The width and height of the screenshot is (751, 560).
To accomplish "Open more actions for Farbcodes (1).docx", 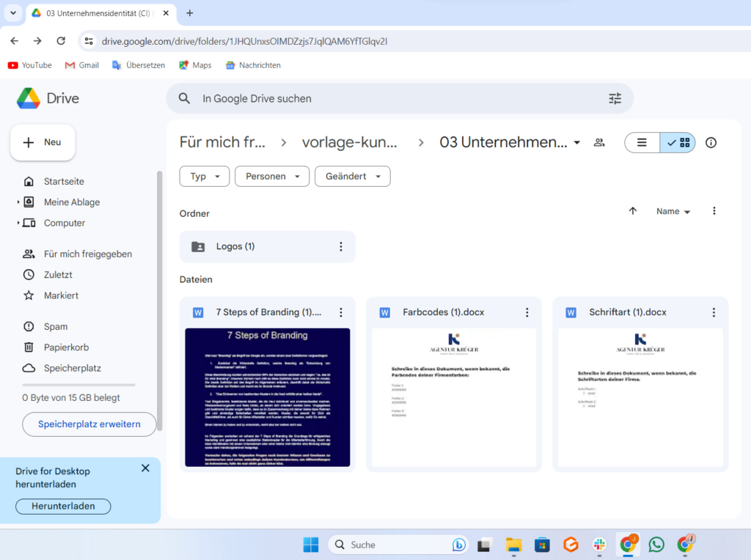I will tap(527, 312).
